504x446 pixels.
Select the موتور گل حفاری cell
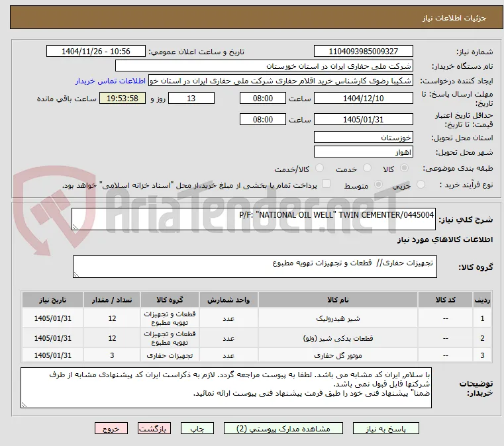(338, 355)
